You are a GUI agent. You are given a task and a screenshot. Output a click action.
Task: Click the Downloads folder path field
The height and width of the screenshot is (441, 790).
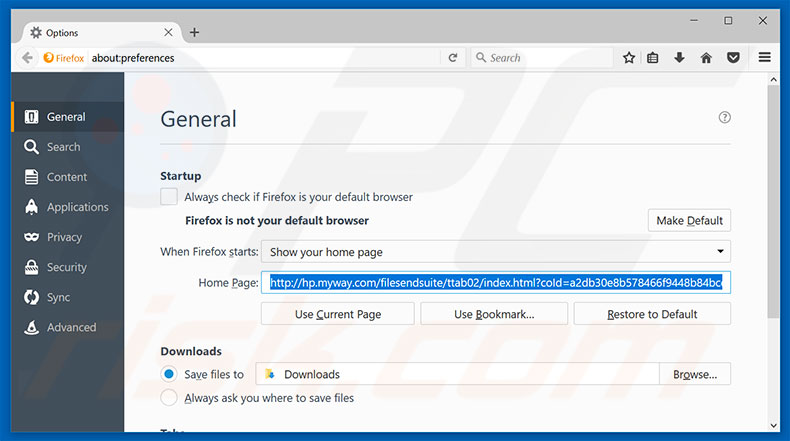[x=457, y=374]
